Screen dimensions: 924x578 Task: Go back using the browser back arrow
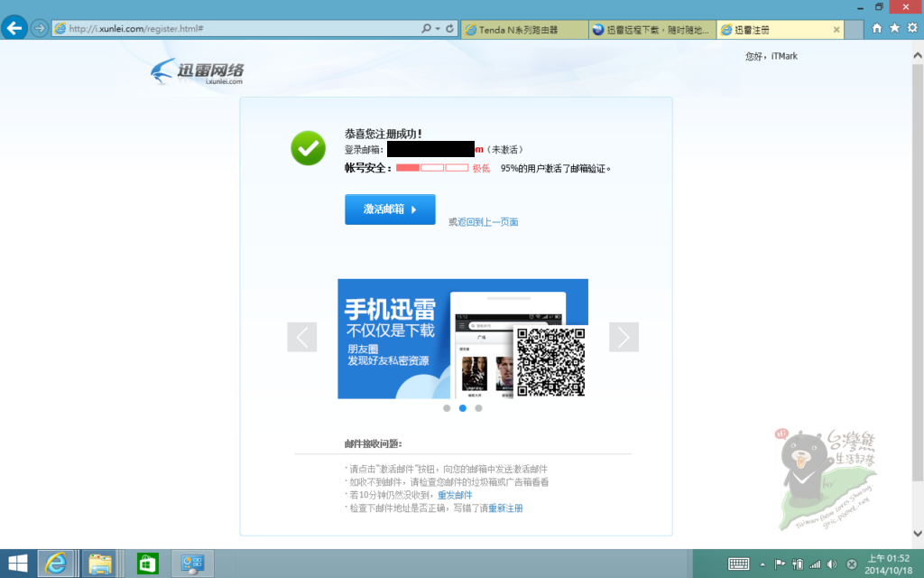pos(14,28)
